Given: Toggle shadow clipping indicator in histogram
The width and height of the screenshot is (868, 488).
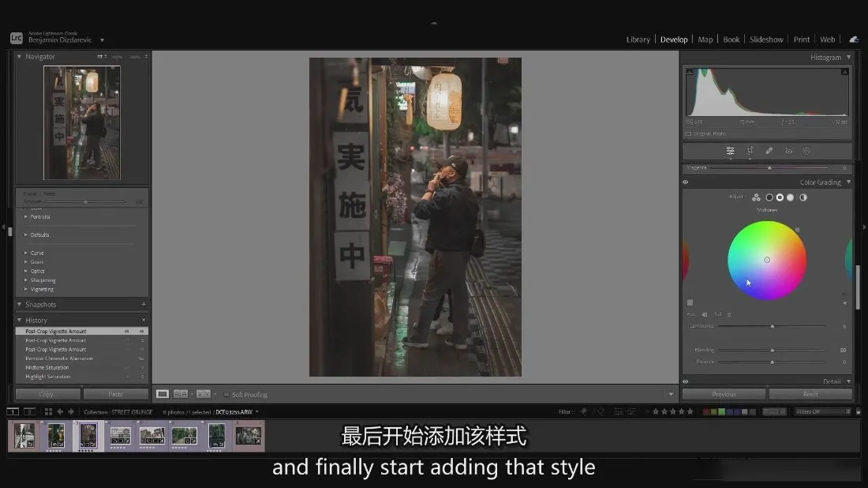Looking at the screenshot, I should click(689, 72).
